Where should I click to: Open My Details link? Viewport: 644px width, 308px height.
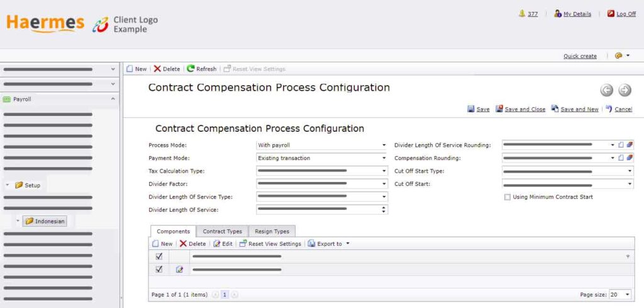572,14
